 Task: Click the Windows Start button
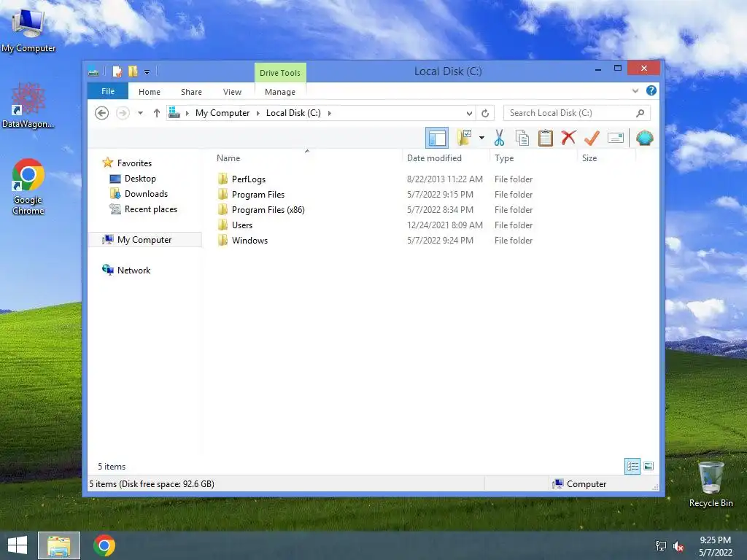(18, 545)
